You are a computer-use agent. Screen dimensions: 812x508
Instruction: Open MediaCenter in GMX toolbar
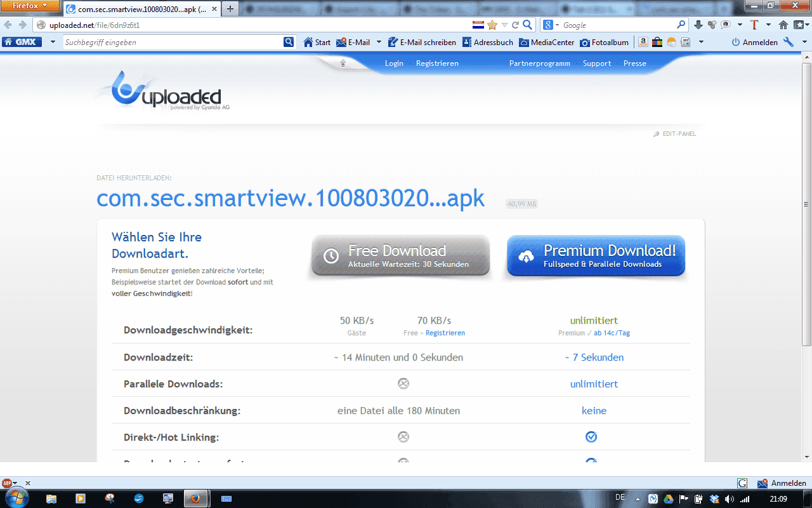point(547,42)
